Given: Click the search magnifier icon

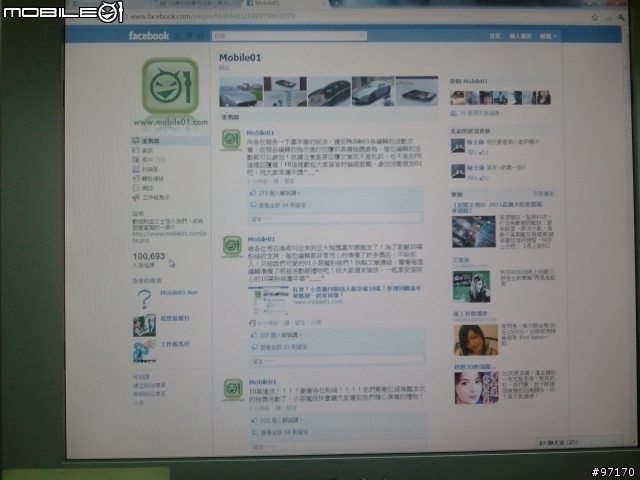Looking at the screenshot, I should (362, 36).
